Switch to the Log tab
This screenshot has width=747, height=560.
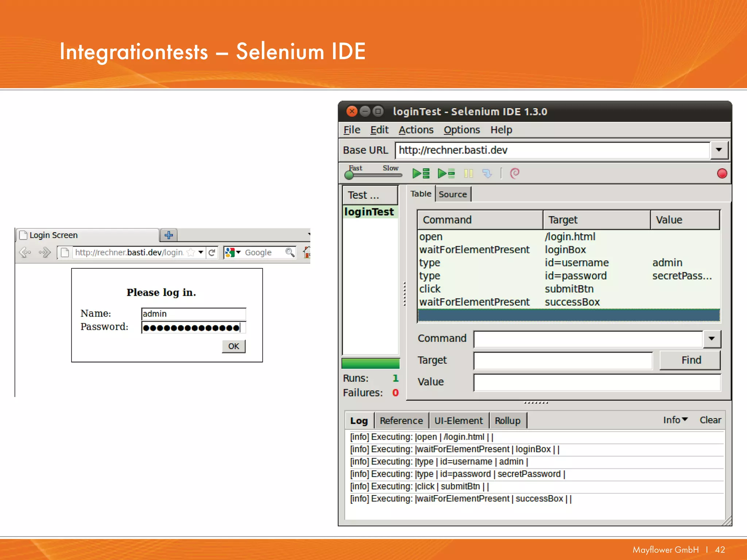pos(359,421)
